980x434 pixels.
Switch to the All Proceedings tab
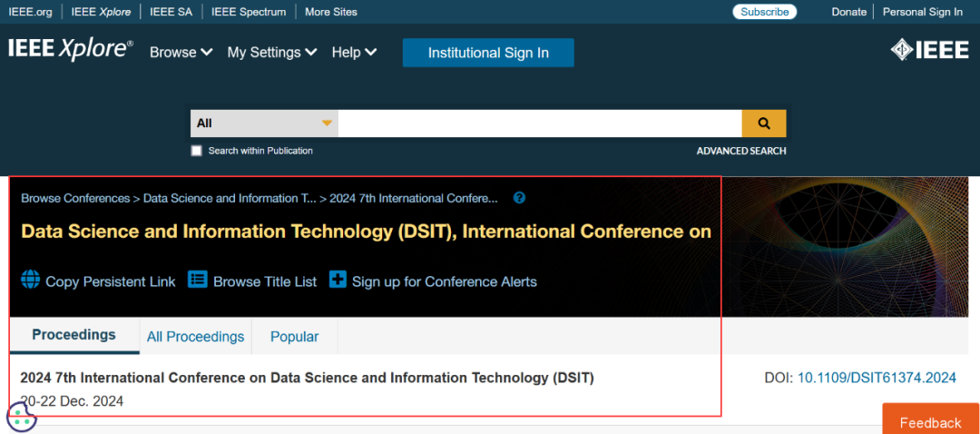point(195,337)
